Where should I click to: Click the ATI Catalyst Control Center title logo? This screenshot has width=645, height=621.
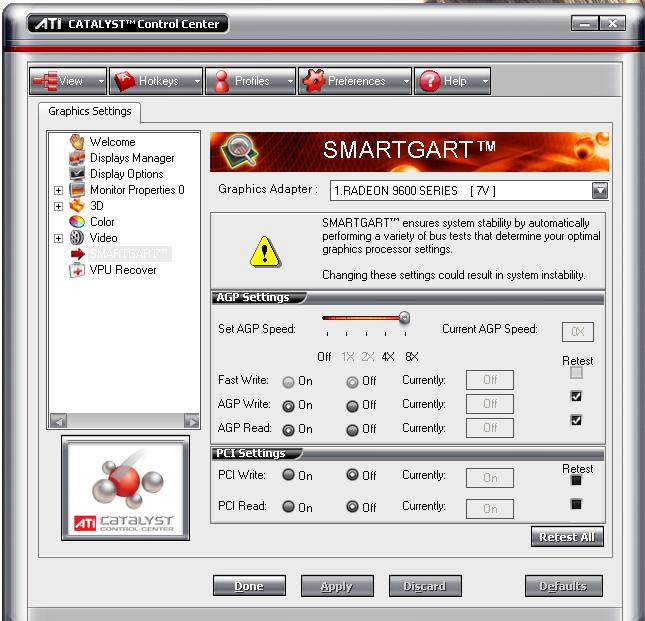click(128, 24)
